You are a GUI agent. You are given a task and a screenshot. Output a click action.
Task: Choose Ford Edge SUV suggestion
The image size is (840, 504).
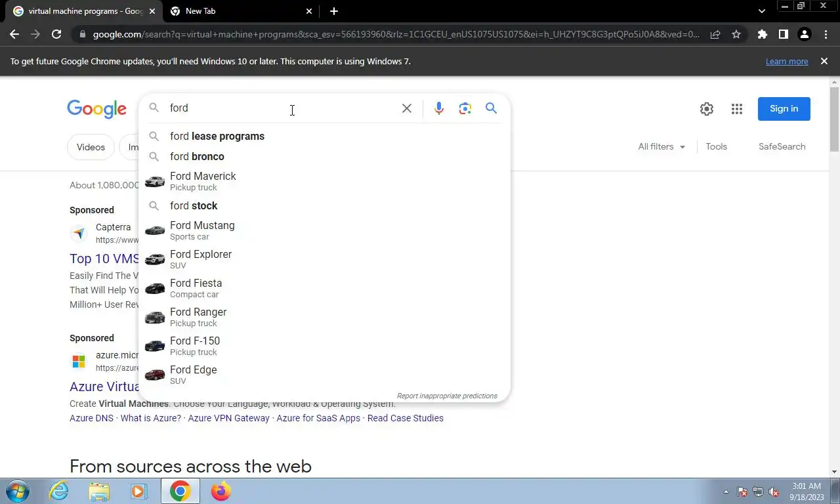coord(324,375)
